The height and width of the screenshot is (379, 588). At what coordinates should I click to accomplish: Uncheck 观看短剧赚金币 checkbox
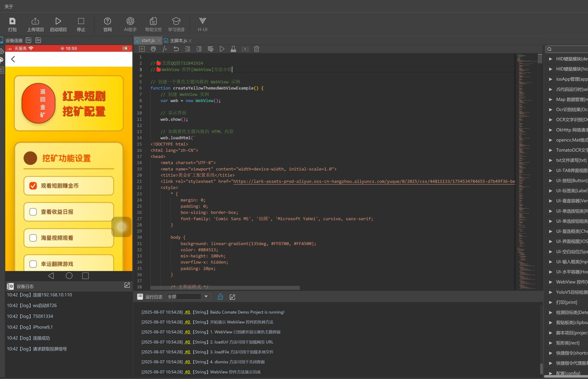pos(33,186)
